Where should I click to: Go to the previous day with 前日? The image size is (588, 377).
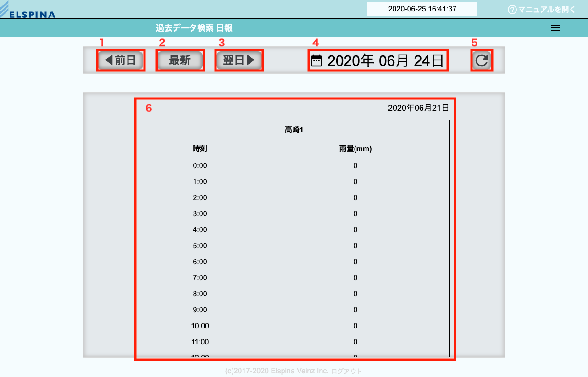click(x=121, y=60)
